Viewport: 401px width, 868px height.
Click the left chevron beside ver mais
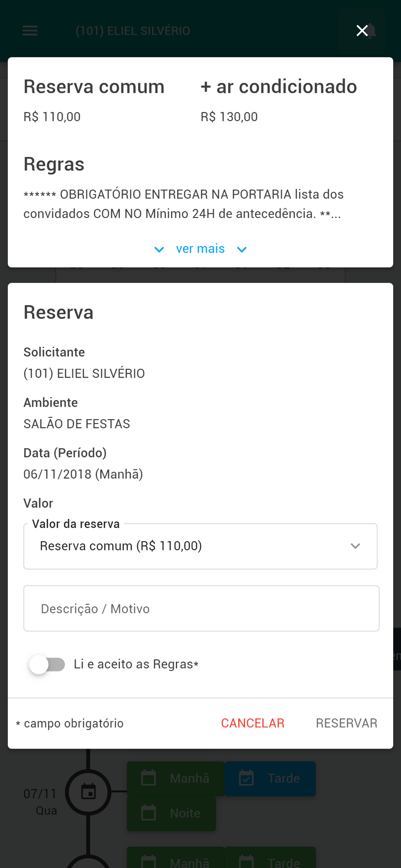[159, 250]
